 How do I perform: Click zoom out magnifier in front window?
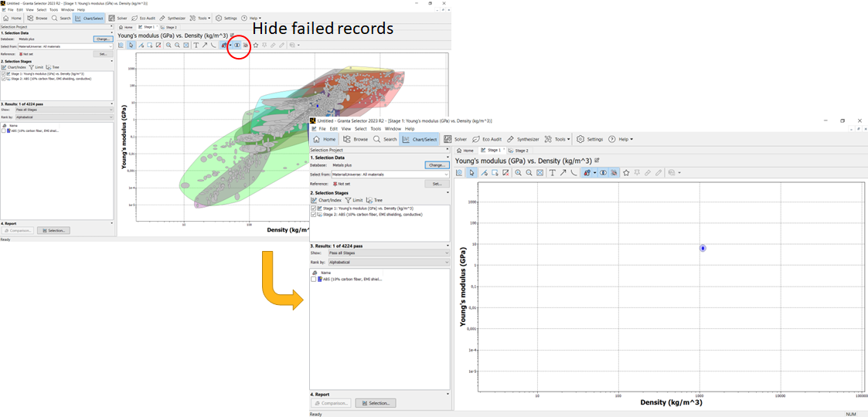tap(529, 172)
